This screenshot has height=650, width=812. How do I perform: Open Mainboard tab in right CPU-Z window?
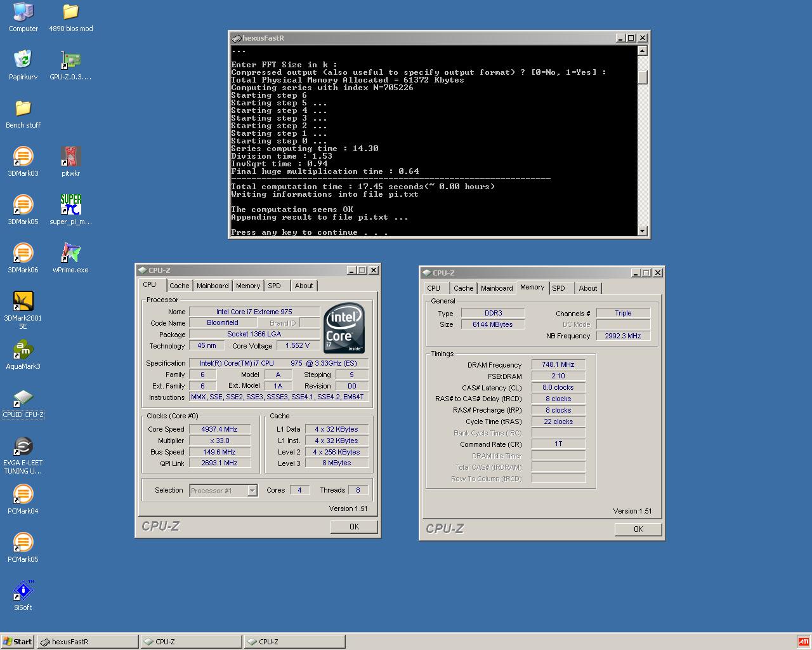(x=497, y=288)
